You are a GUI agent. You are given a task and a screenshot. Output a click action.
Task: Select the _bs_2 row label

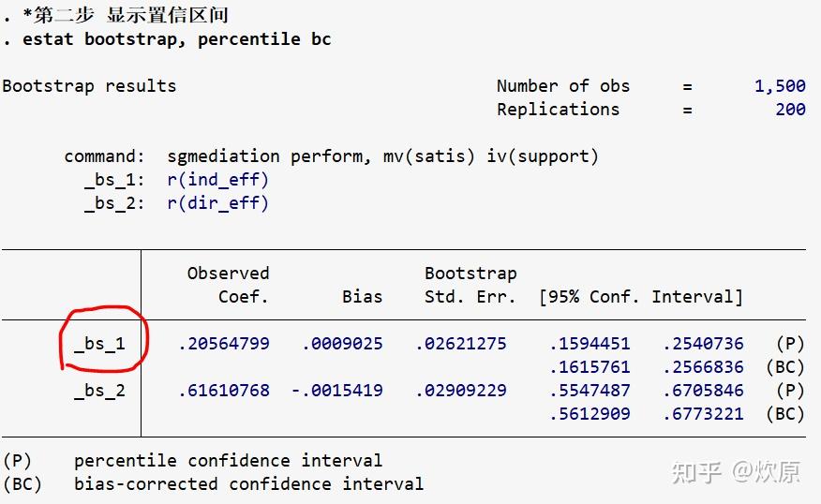point(99,391)
